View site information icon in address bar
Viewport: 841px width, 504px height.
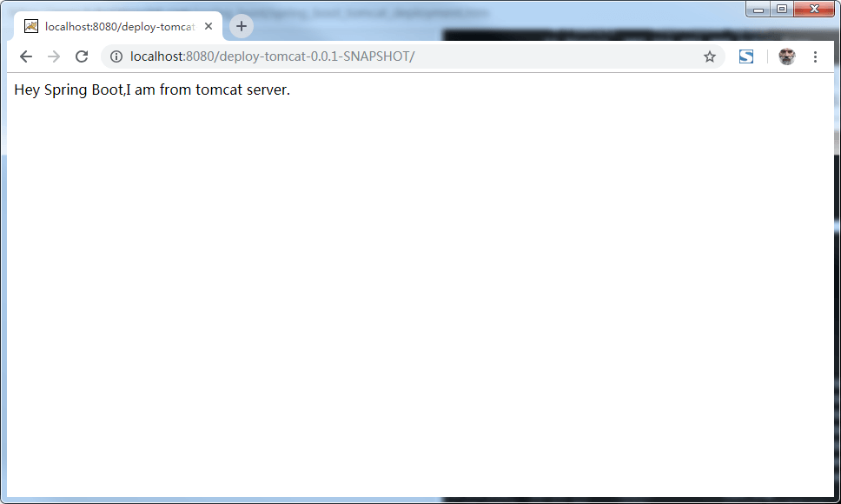point(116,56)
